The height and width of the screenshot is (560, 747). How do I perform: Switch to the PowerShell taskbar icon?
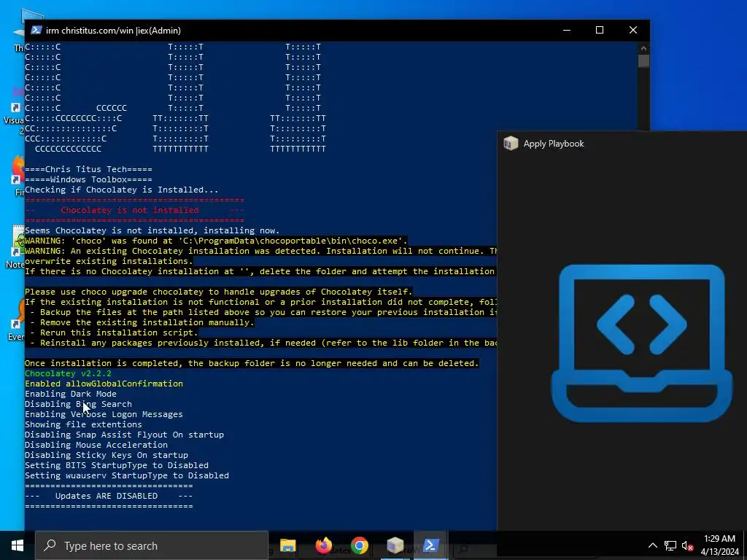(x=430, y=545)
